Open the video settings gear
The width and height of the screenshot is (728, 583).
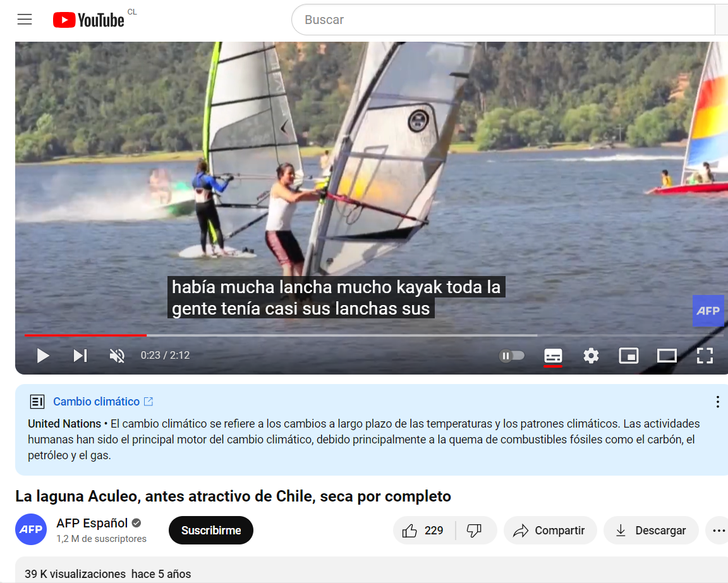tap(591, 356)
